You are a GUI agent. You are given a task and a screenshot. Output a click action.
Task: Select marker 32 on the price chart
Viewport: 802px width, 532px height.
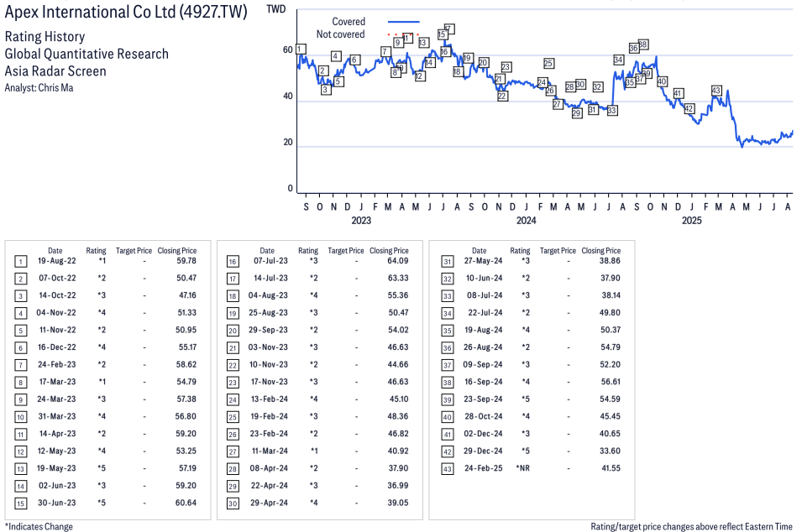[597, 87]
